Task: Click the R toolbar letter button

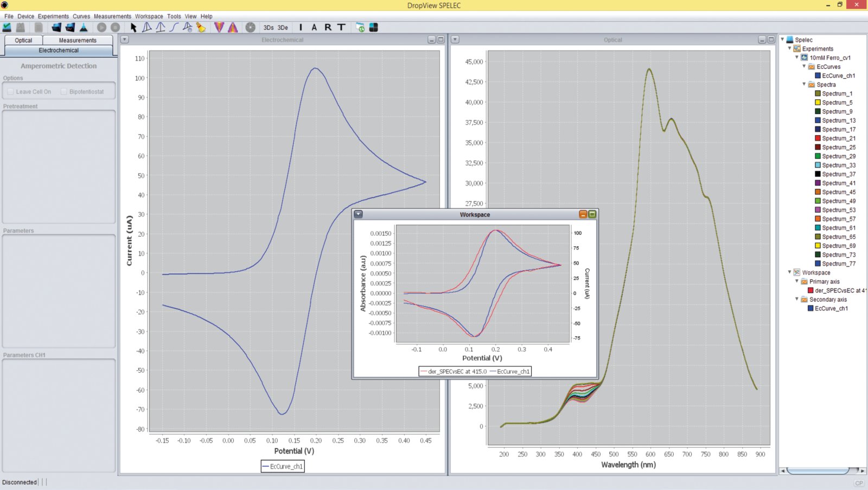Action: tap(328, 27)
